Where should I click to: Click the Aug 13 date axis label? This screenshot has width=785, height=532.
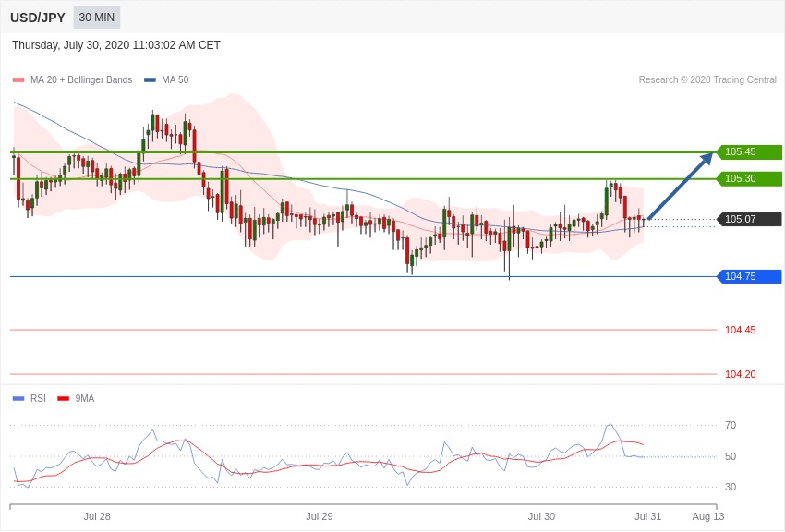pos(708,516)
